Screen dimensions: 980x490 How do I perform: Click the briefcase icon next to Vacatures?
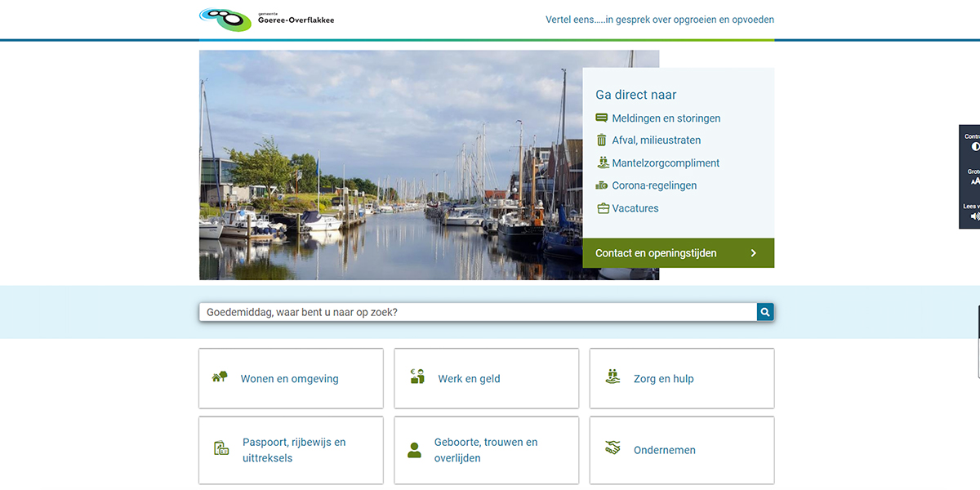604,208
